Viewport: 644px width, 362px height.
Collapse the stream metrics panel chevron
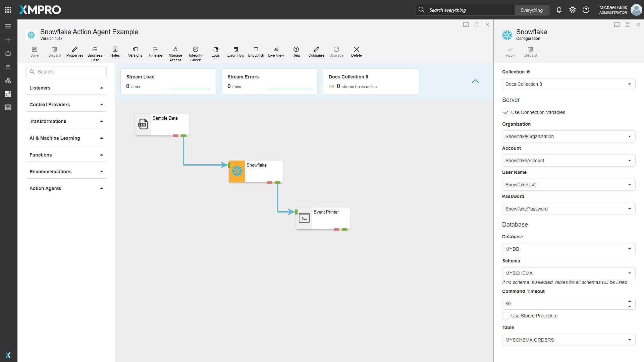tap(475, 81)
